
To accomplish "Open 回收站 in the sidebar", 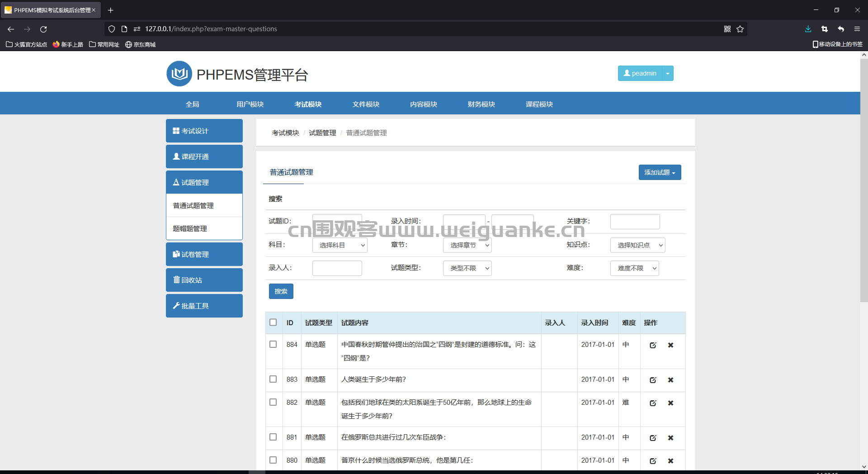I will [x=204, y=280].
